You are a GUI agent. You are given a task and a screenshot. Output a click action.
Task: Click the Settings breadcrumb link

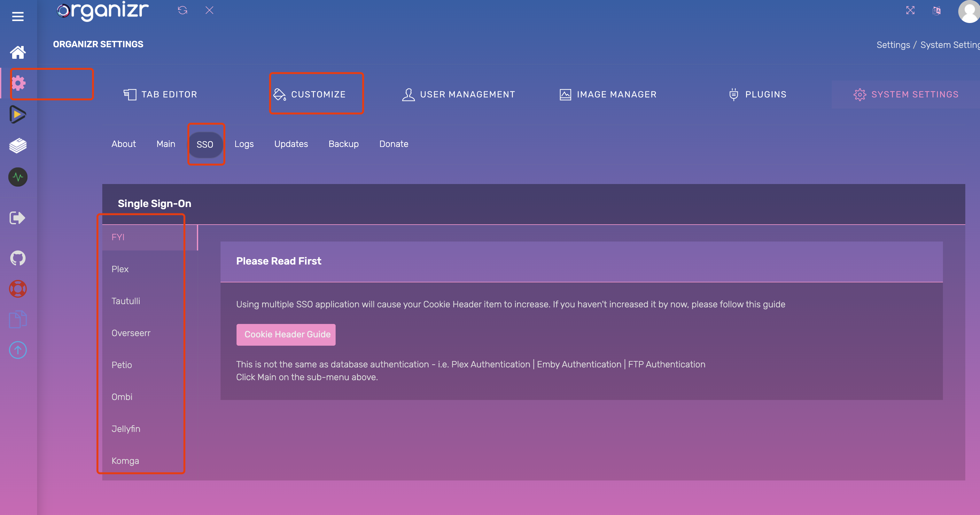pos(893,45)
